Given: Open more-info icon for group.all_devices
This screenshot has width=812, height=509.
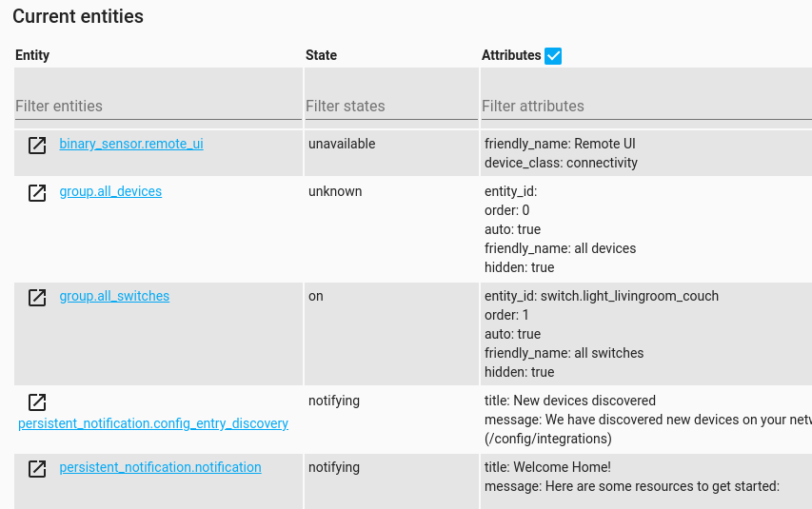Looking at the screenshot, I should click(x=37, y=193).
